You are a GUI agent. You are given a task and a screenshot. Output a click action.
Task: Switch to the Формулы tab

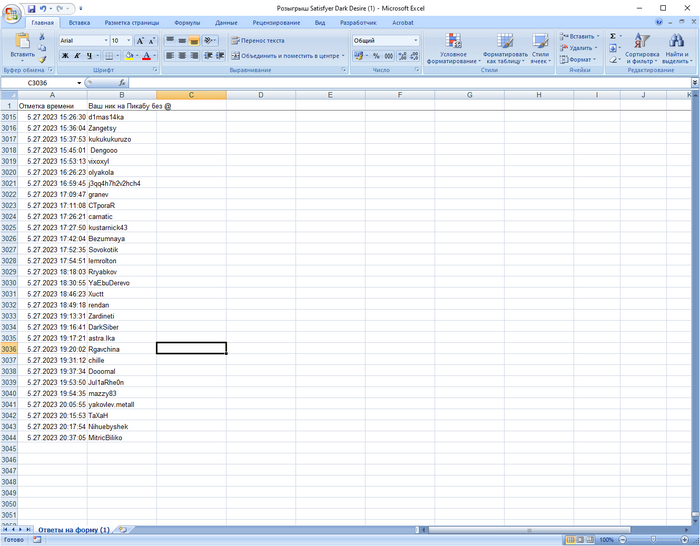pos(187,23)
